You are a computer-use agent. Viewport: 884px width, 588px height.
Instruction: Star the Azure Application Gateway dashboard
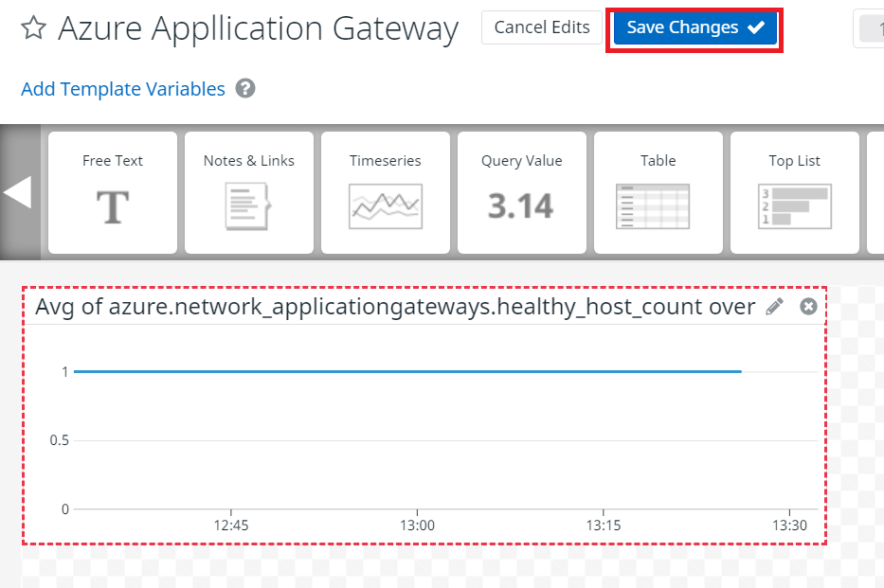click(x=33, y=27)
